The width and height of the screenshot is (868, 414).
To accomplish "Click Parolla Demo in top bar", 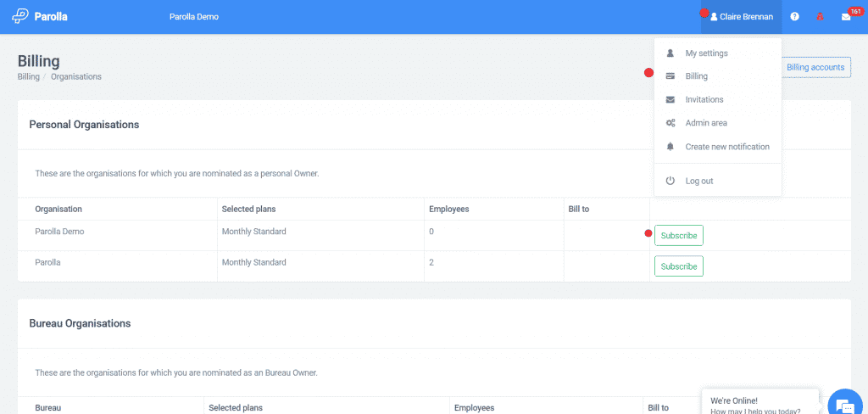I will pyautogui.click(x=194, y=17).
